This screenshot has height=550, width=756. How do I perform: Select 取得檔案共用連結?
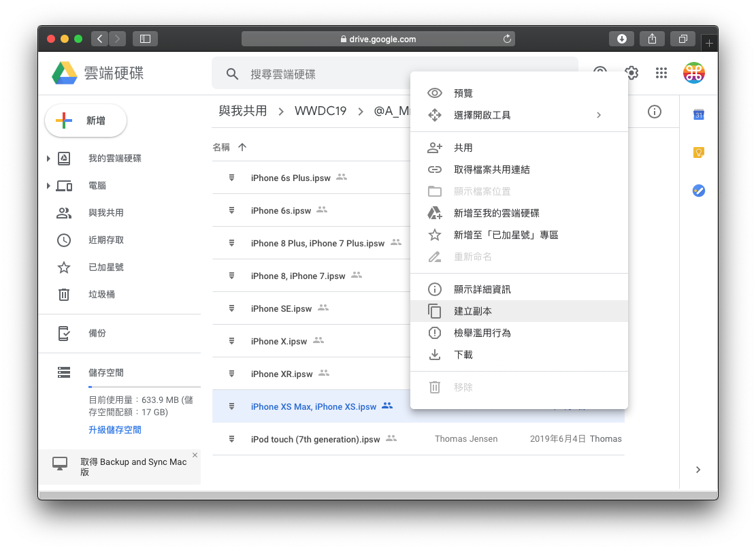coord(519,169)
